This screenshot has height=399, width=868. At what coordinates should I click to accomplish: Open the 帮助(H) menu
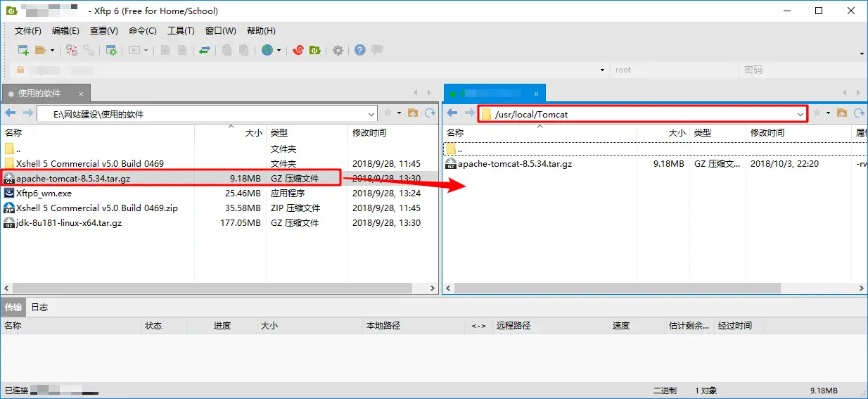[x=261, y=31]
